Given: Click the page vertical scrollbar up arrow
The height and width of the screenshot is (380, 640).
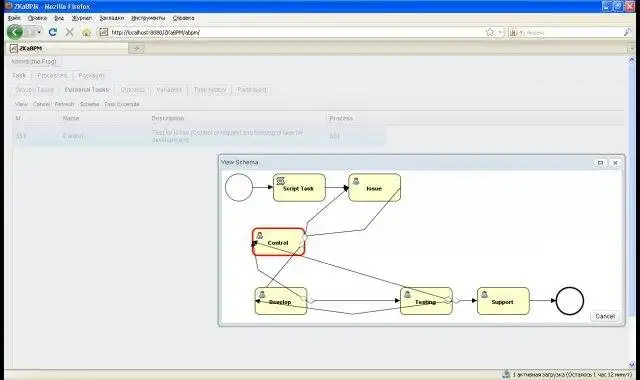Looking at the screenshot, I should (x=632, y=60).
